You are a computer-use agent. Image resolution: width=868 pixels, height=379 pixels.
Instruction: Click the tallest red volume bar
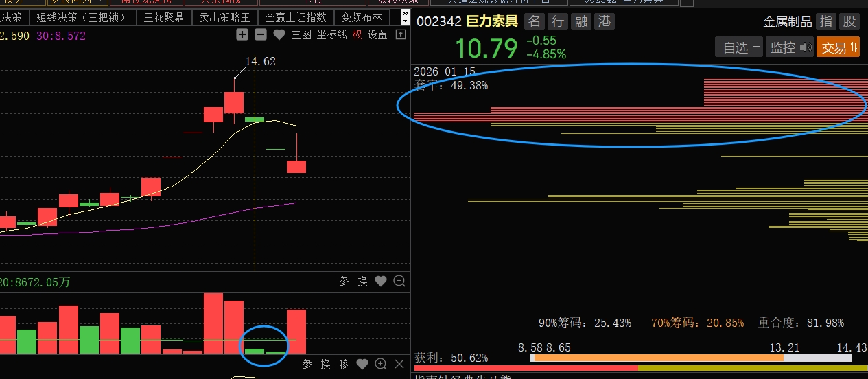pyautogui.click(x=213, y=323)
